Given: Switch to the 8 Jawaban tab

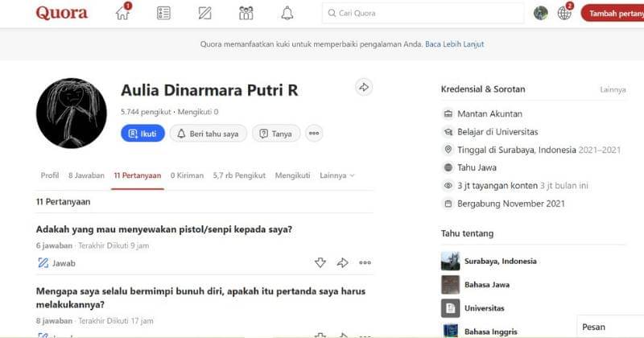Looking at the screenshot, I should tap(86, 175).
